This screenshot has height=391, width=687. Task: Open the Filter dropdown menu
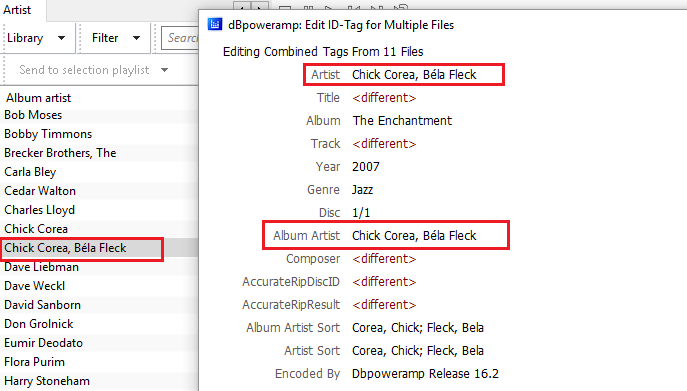tap(116, 38)
